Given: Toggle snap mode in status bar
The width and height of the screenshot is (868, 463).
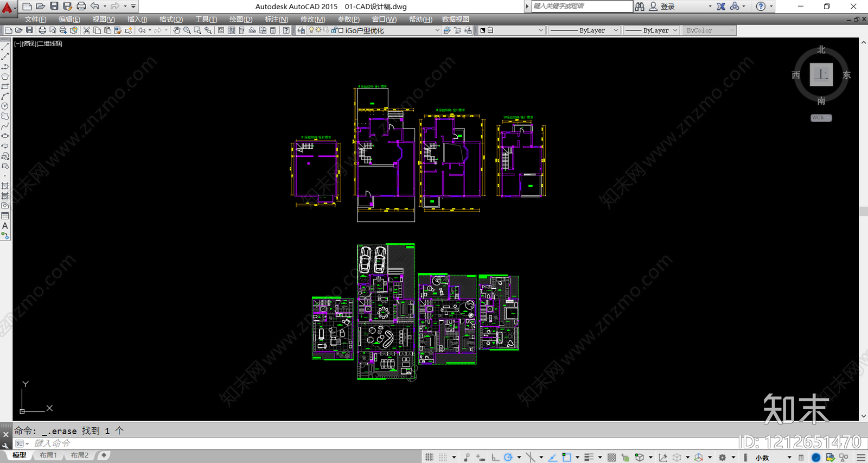Looking at the screenshot, I should click(443, 458).
